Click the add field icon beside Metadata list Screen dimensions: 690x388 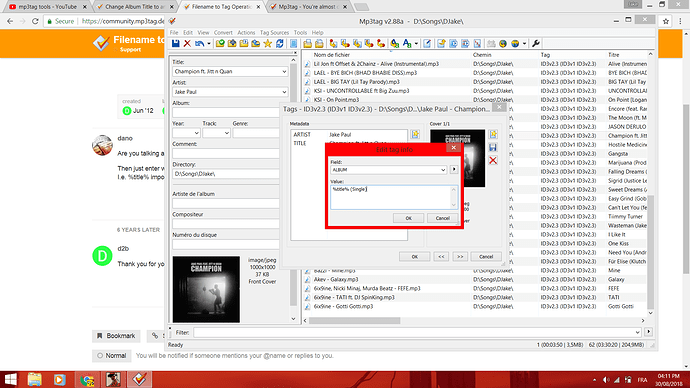pyautogui.click(x=415, y=134)
